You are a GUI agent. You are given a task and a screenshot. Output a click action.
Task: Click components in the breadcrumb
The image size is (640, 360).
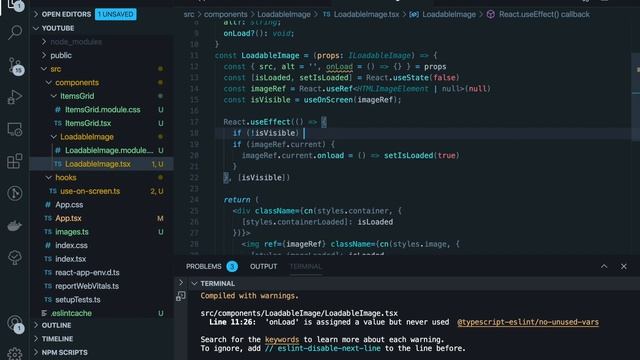pos(226,14)
